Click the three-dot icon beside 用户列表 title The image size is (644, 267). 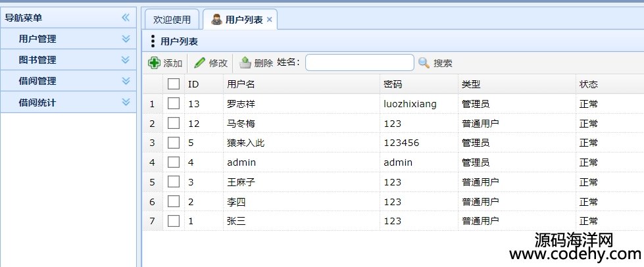[153, 41]
